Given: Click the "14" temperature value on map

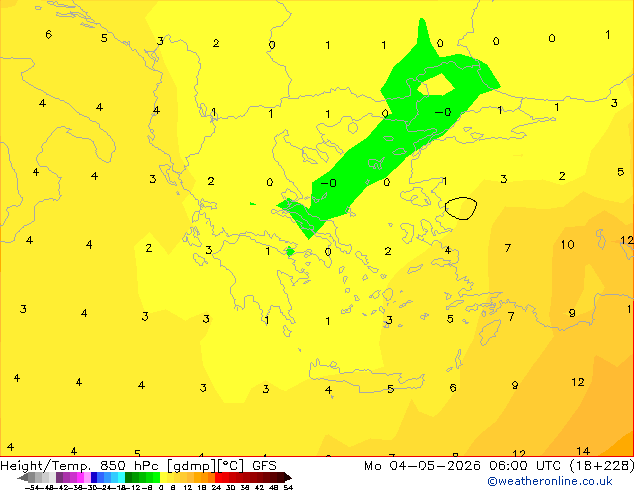Looking at the screenshot, I should click(583, 451).
